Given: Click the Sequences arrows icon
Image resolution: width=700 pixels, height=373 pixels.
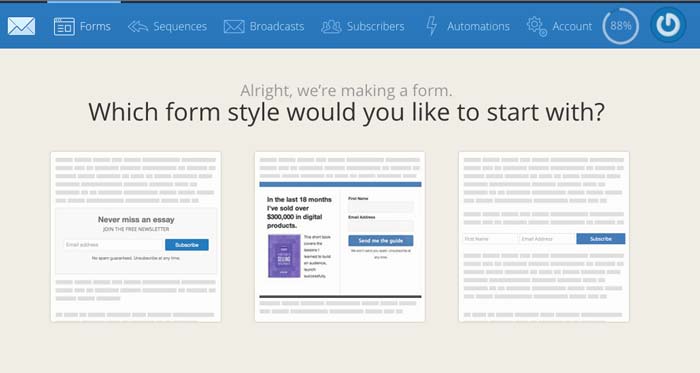Looking at the screenshot, I should 138,26.
